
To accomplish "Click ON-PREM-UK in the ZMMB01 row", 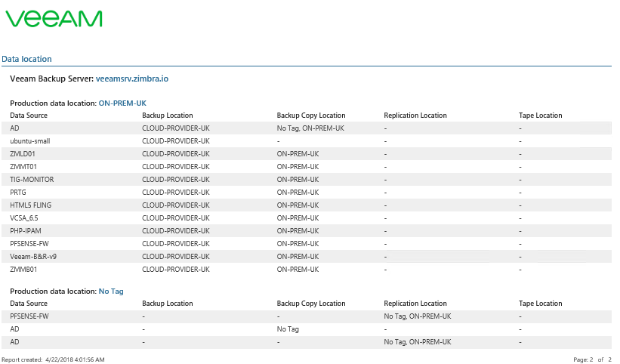I will click(298, 270).
